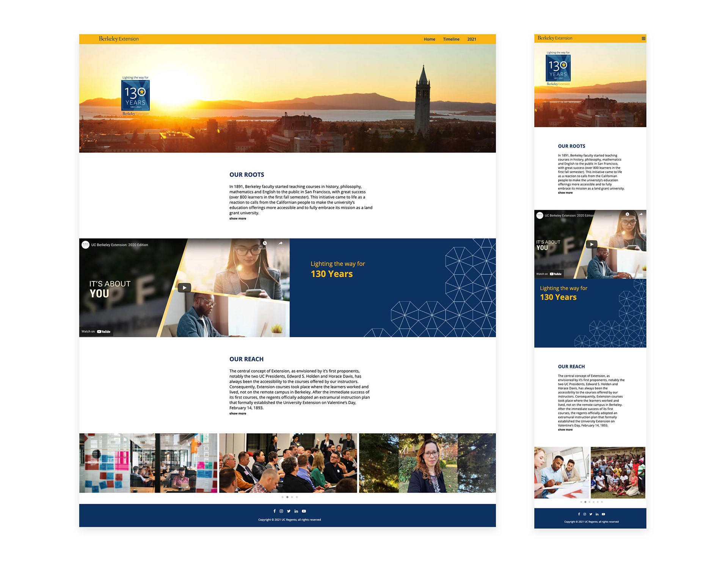Open the mobile hamburger menu
Viewport: 728px width, 563px height.
[643, 38]
